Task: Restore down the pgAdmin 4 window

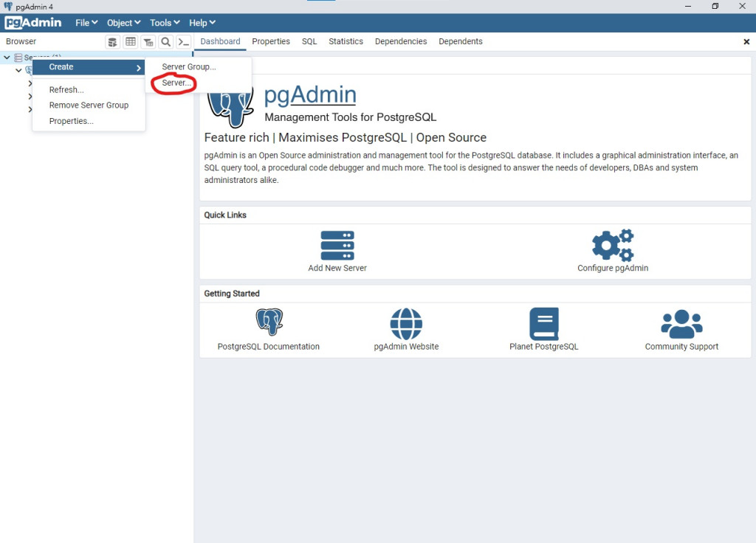Action: 715,6
